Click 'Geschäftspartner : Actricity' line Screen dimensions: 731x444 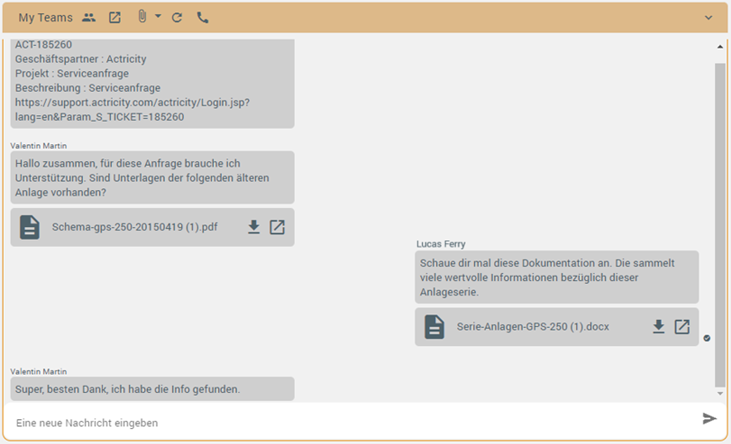tap(81, 59)
